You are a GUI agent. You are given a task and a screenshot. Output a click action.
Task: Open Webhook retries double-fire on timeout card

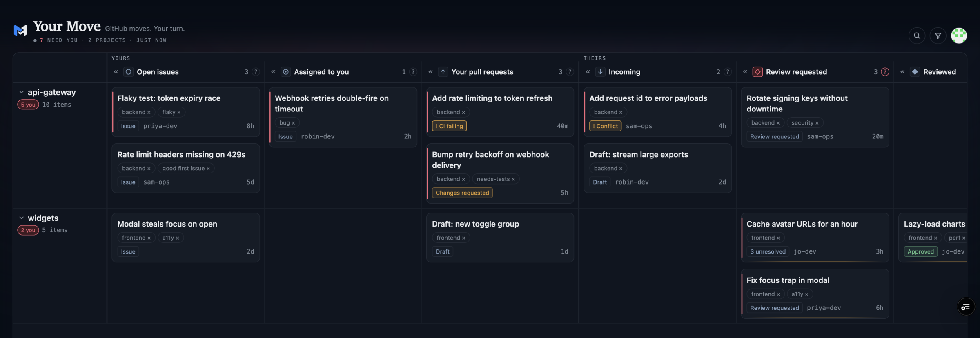pyautogui.click(x=343, y=117)
